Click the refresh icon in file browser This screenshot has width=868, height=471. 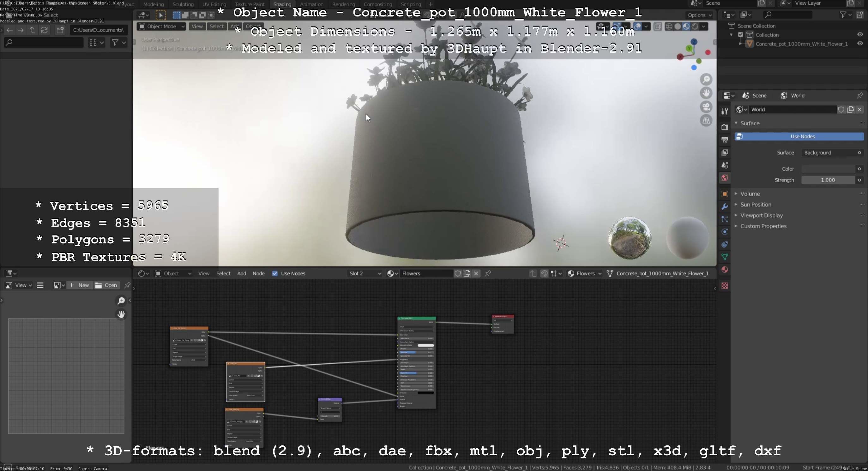44,30
